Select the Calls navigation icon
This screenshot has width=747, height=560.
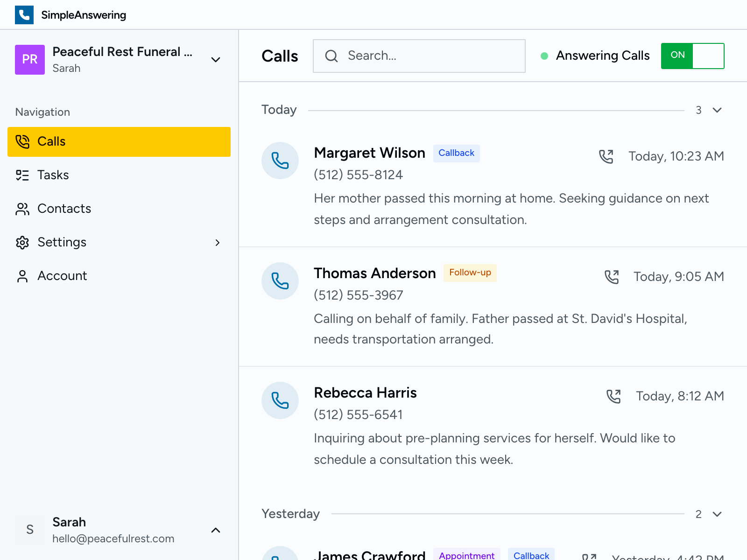(22, 141)
